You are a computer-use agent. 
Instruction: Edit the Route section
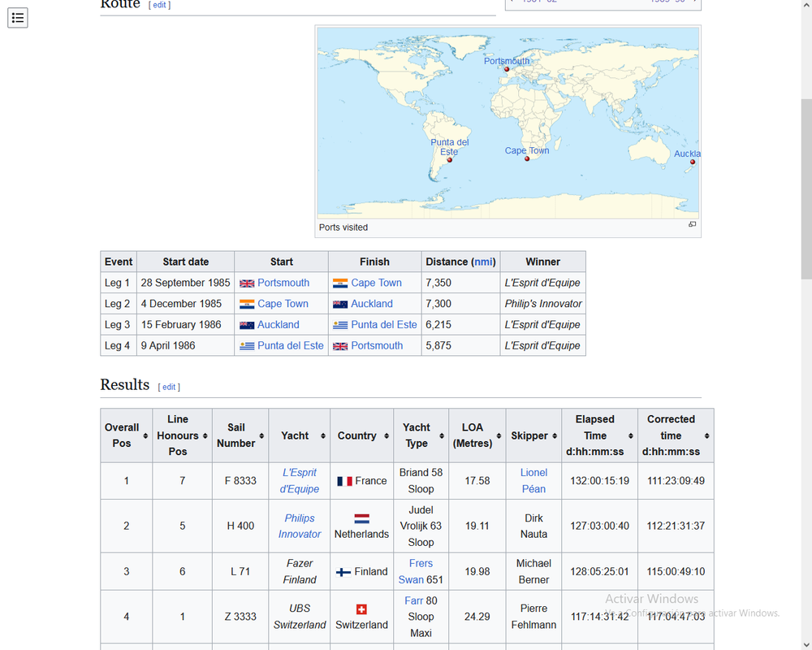[159, 5]
